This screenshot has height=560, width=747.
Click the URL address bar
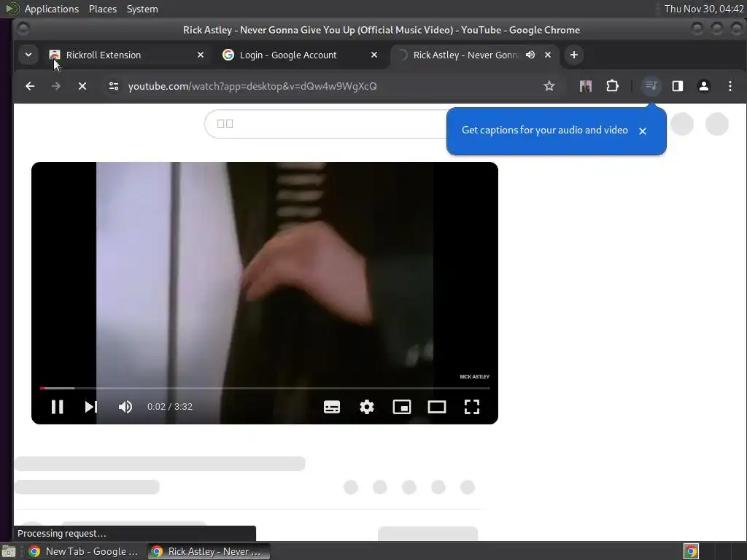(x=329, y=86)
